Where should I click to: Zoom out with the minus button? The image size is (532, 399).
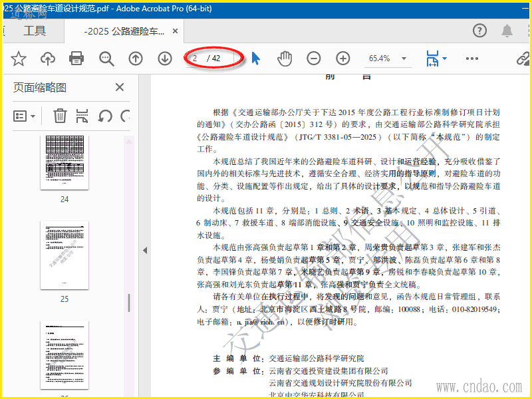click(314, 59)
